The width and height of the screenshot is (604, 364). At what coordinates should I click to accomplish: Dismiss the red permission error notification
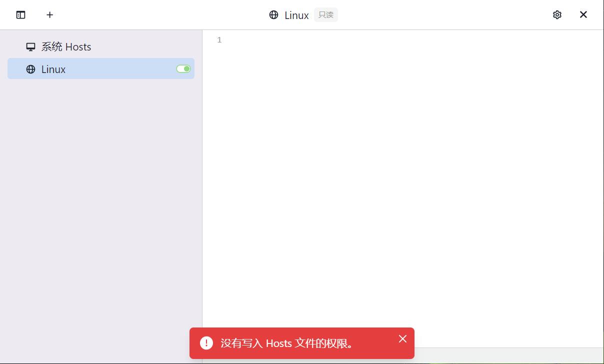pyautogui.click(x=402, y=339)
